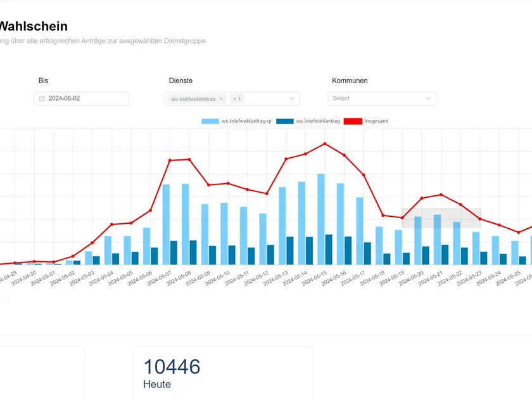532x400 pixels.
Task: Click the 2024-05-20 x-axis date label
Action: (x=411, y=280)
